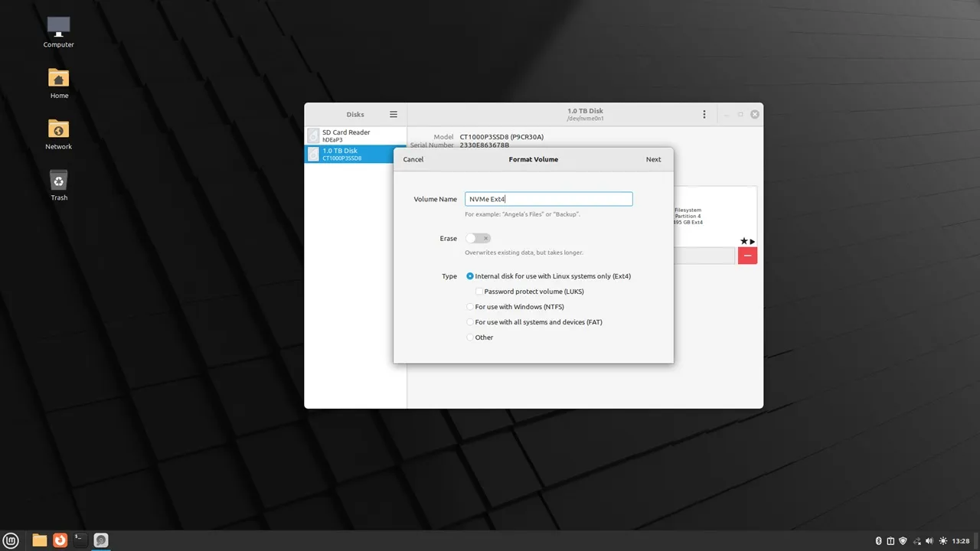Launch Firefox from the taskbar
Screen dimensions: 980x551
(x=60, y=540)
